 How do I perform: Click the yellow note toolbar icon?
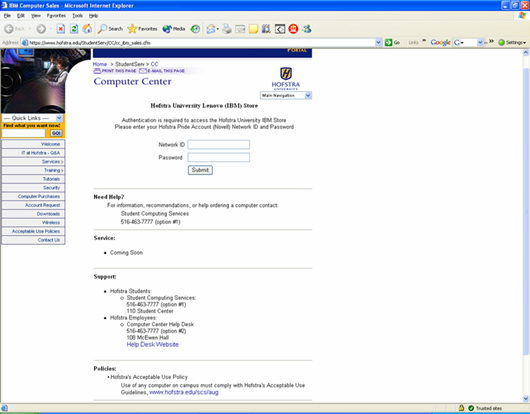click(x=253, y=29)
